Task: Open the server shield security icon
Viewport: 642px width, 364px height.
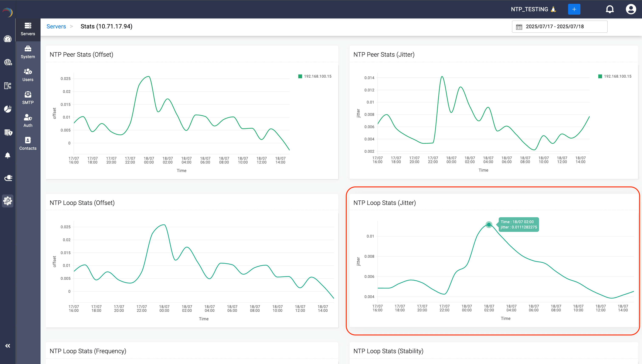Action: pos(8,132)
